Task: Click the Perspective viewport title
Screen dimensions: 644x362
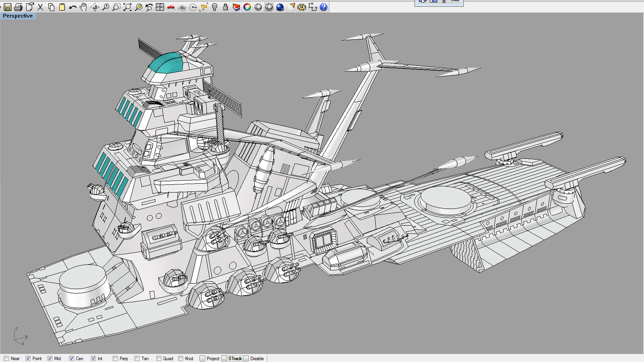Action: (18, 16)
